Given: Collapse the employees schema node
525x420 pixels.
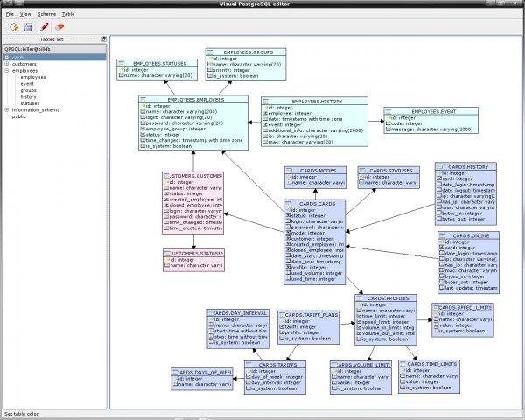Looking at the screenshot, I should click(7, 71).
